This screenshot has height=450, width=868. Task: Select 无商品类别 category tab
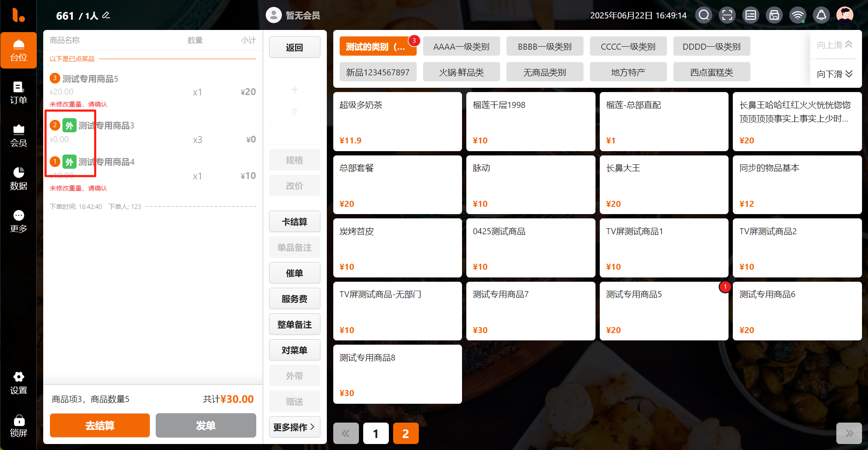(x=545, y=72)
